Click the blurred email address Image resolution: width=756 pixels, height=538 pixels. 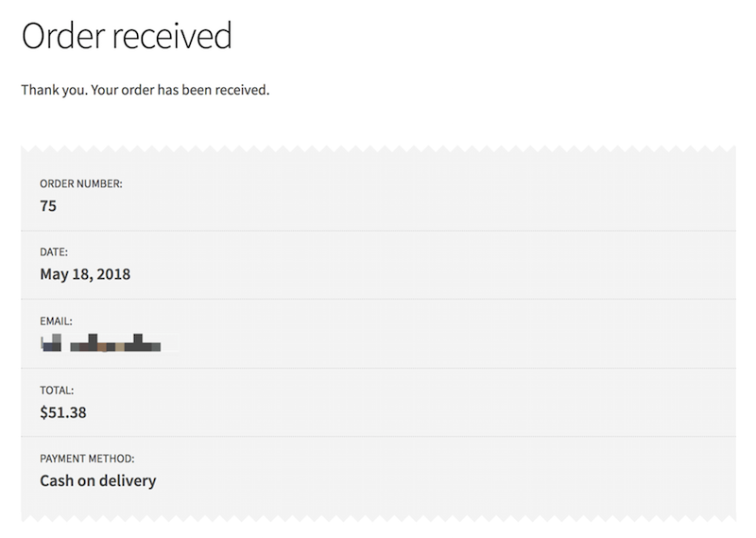tap(102, 342)
